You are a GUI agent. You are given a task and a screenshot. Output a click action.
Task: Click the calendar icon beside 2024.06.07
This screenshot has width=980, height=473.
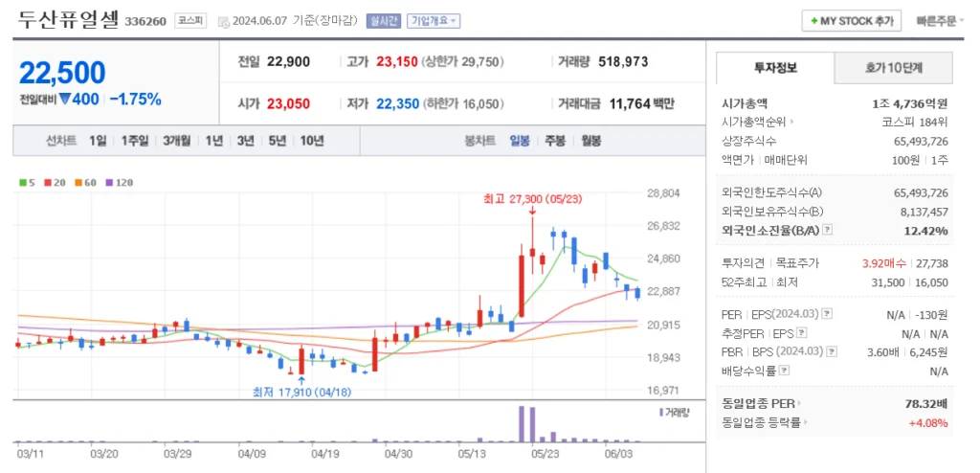224,22
